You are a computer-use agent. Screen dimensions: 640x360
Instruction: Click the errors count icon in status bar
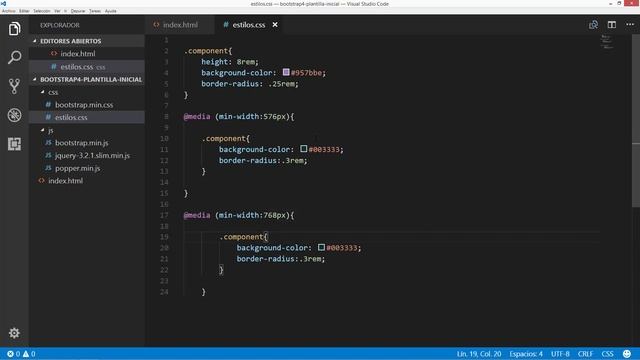point(10,354)
